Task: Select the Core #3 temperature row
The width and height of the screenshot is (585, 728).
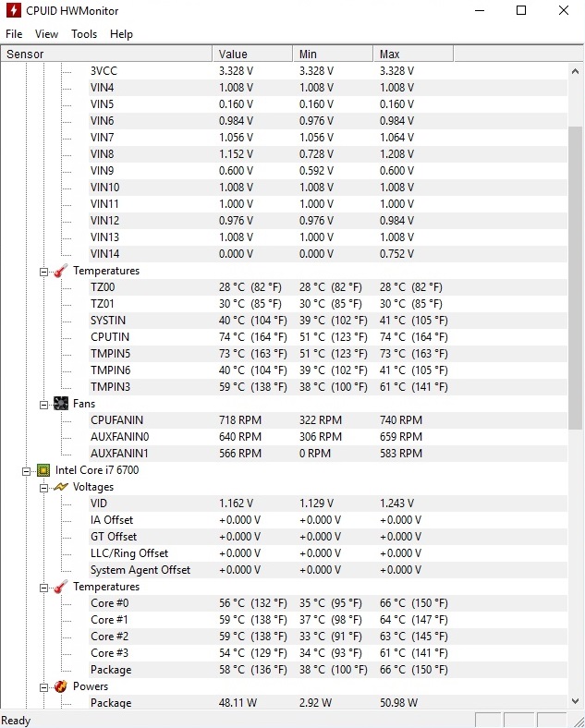Action: (x=328, y=653)
